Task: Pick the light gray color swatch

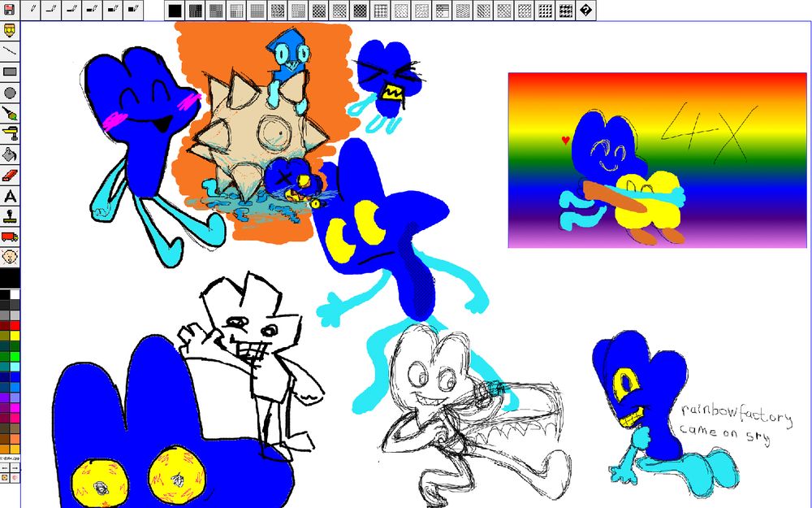Action: click(x=15, y=315)
